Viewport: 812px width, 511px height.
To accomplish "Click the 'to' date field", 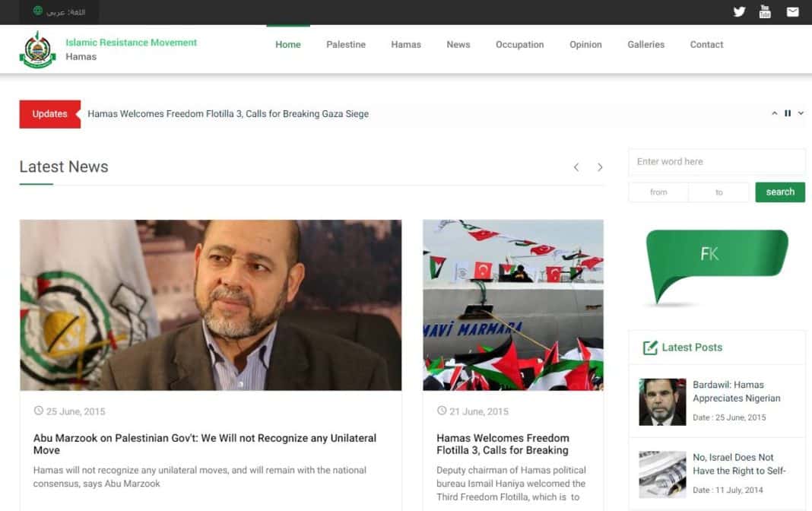I will pyautogui.click(x=718, y=192).
